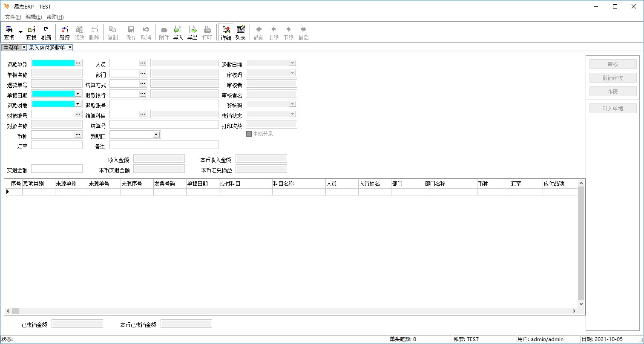
Task: Click the 导出 (Export) toolbar icon
Action: [x=193, y=32]
